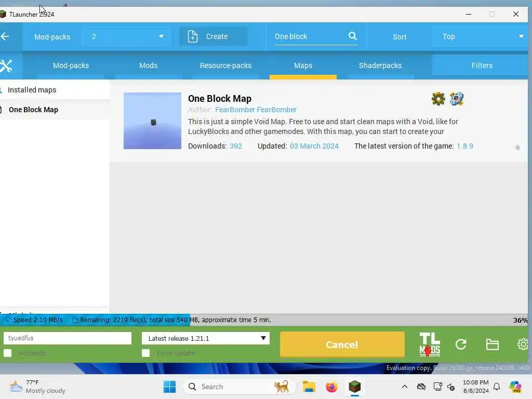Open the wrench and screwdriver tools icon
The height and width of the screenshot is (399, 532).
pyautogui.click(x=6, y=66)
